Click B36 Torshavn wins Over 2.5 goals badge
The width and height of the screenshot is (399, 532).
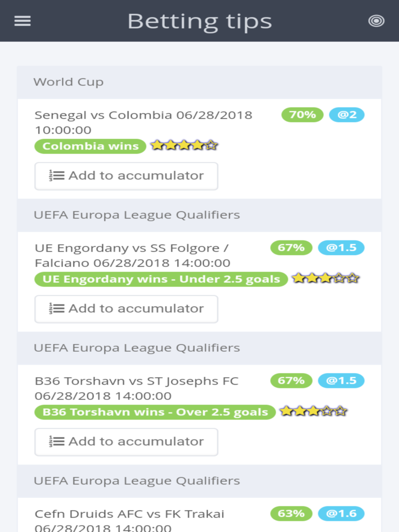[x=155, y=412]
